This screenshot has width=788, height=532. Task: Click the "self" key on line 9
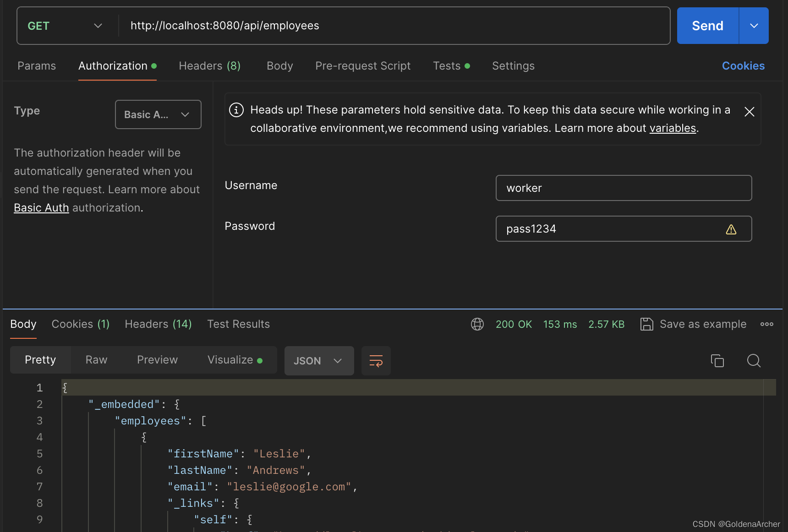213,520
